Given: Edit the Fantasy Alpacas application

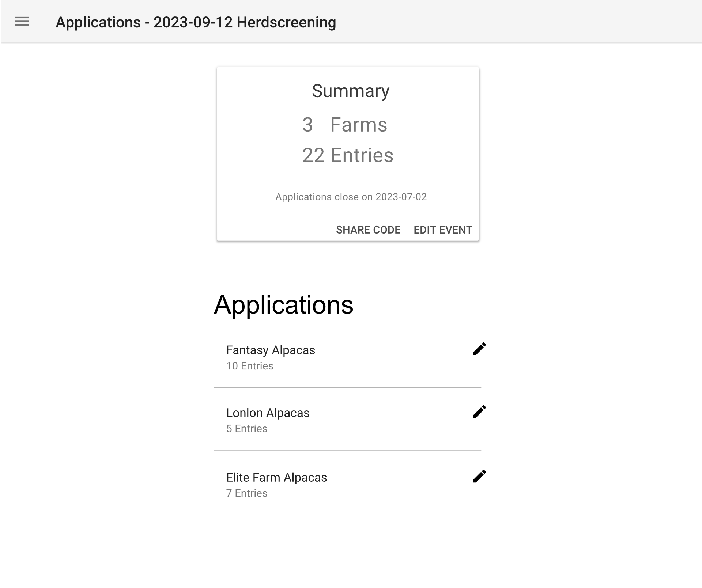Looking at the screenshot, I should point(479,349).
